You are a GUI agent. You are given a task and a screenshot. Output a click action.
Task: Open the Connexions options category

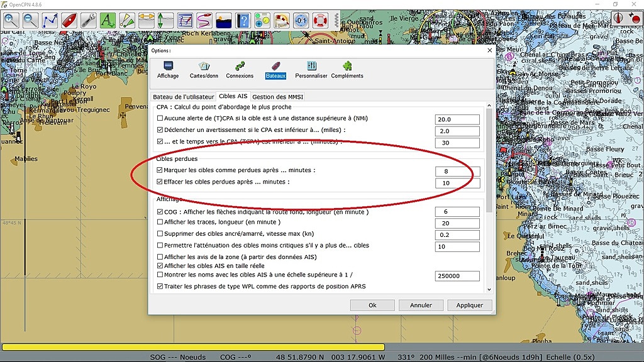240,70
